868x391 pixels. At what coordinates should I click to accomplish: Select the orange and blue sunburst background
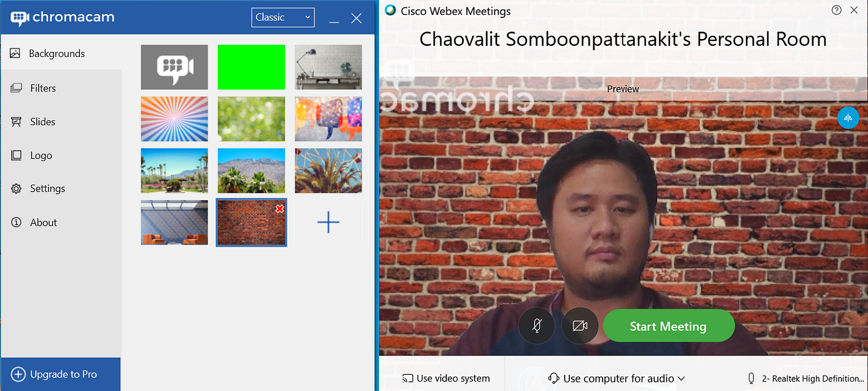coord(174,119)
